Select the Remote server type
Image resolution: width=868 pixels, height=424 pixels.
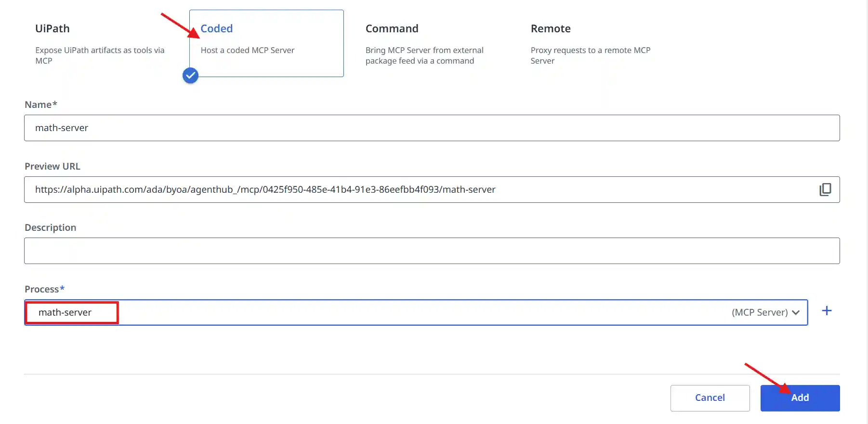click(550, 29)
